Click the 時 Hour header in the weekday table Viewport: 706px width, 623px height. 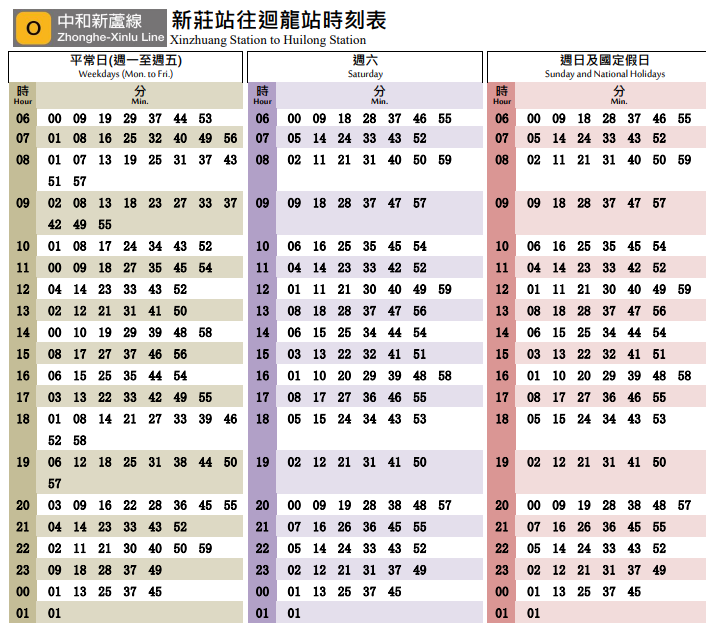pos(23,95)
